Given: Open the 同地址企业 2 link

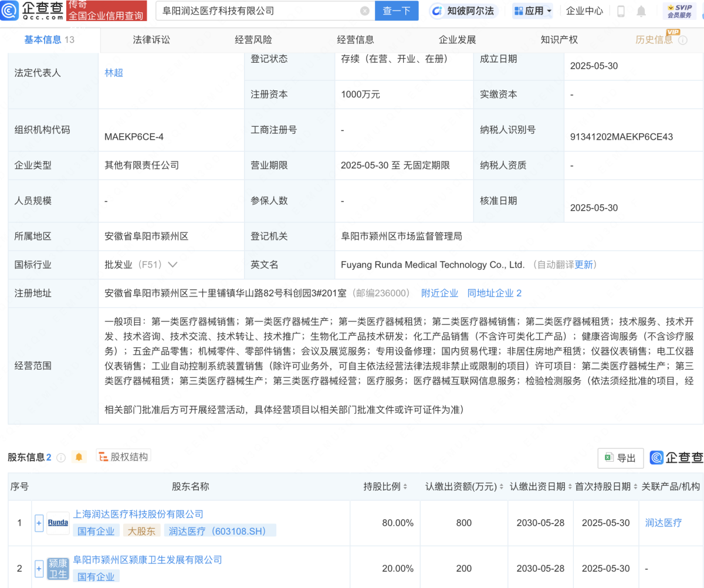Looking at the screenshot, I should (495, 293).
